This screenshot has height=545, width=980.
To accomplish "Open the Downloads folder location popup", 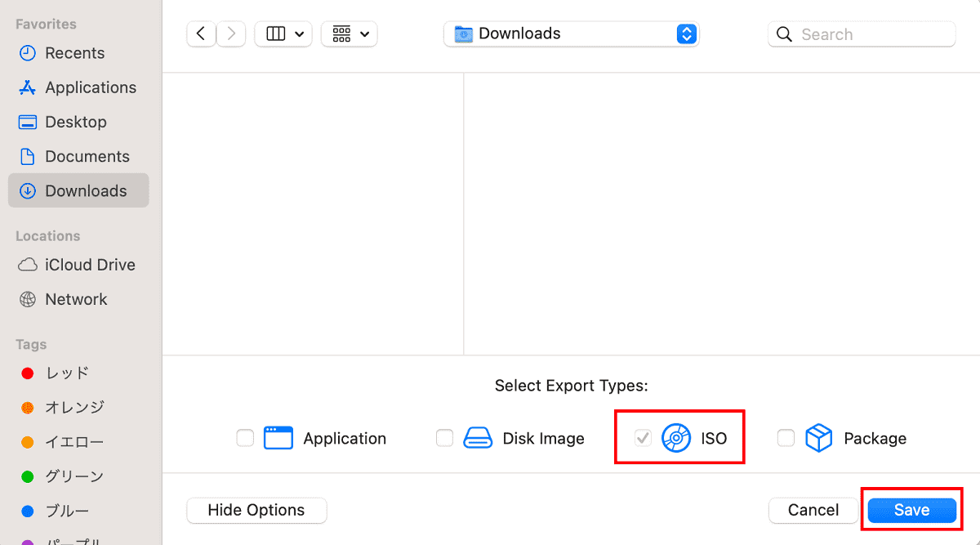I will [x=572, y=34].
